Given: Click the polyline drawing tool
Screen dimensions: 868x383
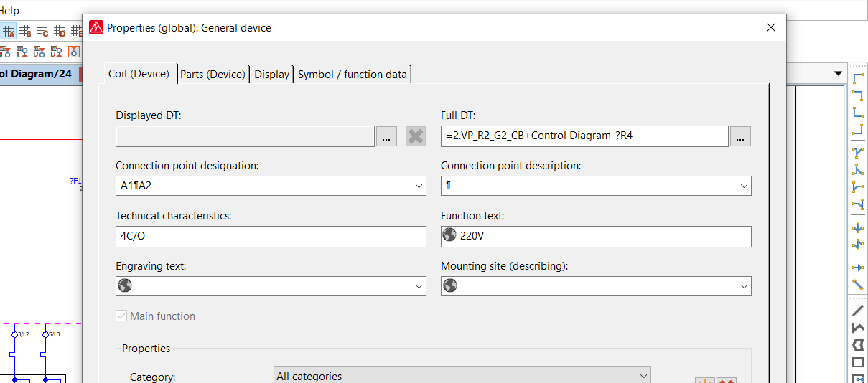Looking at the screenshot, I should [x=857, y=328].
